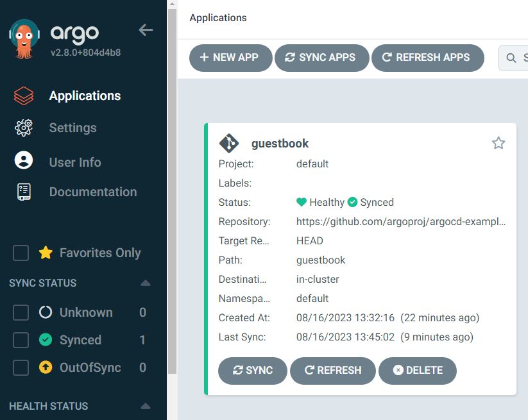Image resolution: width=528 pixels, height=420 pixels.
Task: Click the Applications layers icon
Action: [x=24, y=96]
